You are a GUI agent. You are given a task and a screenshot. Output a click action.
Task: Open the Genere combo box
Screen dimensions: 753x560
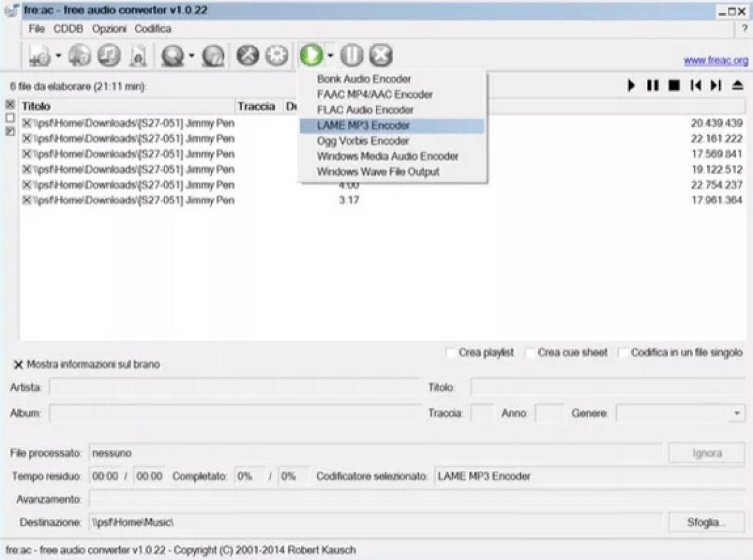(735, 413)
